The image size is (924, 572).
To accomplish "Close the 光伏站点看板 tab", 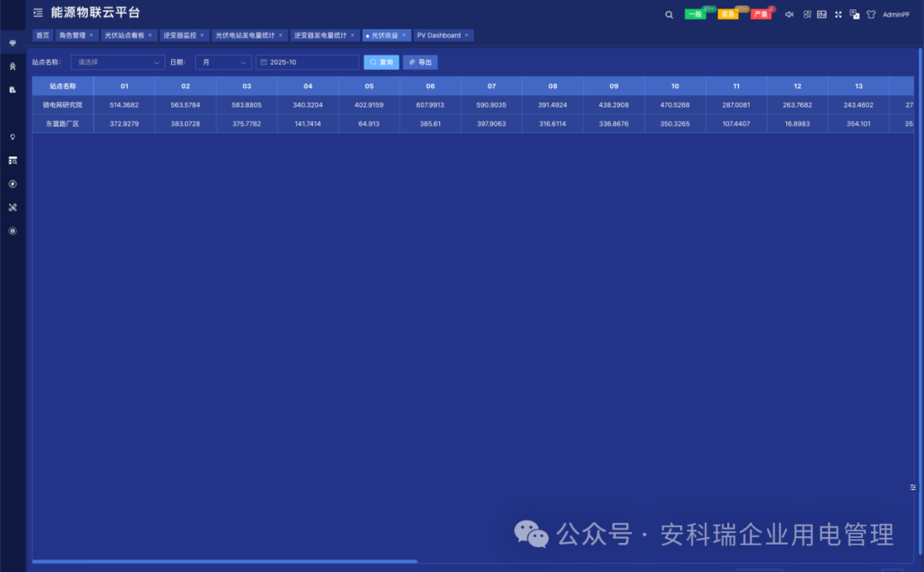I will click(x=151, y=35).
